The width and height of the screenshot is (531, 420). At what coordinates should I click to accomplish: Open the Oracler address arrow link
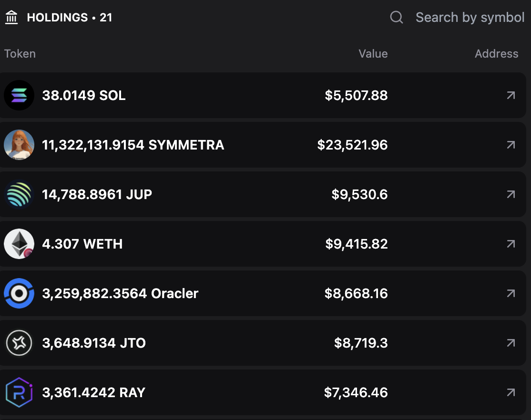511,293
